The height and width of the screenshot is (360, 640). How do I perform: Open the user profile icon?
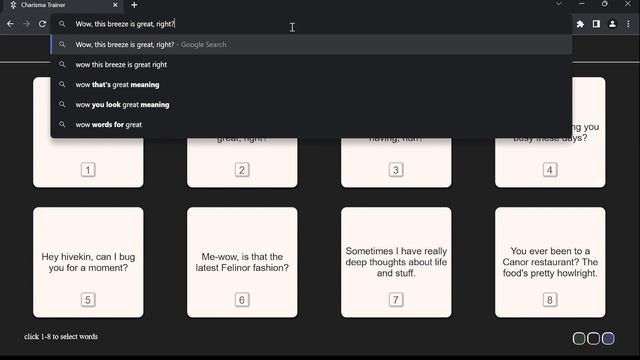pyautogui.click(x=612, y=24)
